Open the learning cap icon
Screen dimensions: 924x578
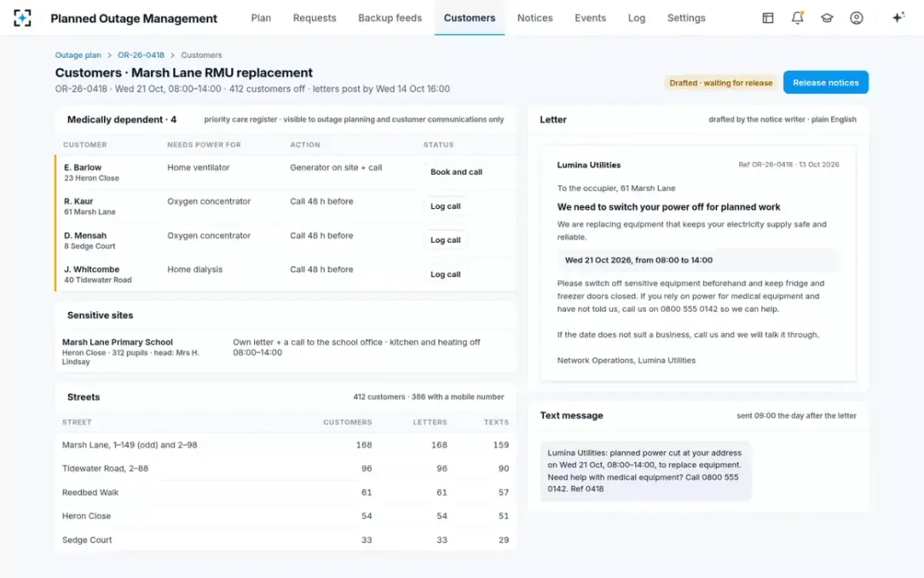pyautogui.click(x=827, y=18)
